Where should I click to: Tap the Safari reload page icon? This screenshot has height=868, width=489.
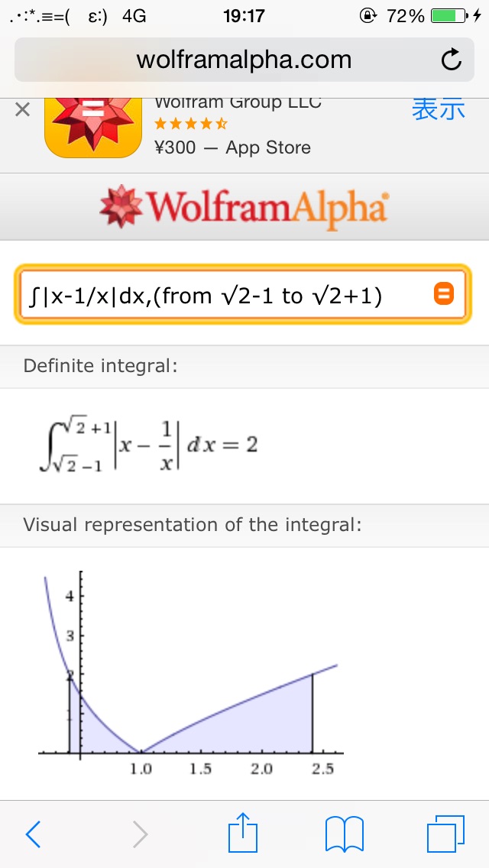[x=452, y=60]
